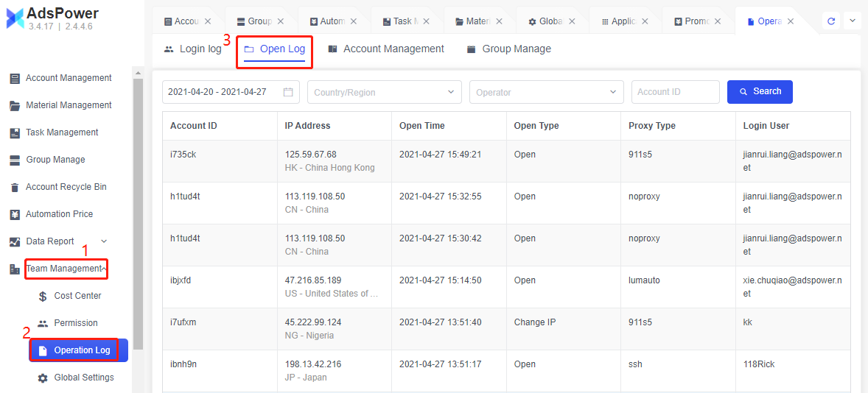
Task: Switch to the Group Manage tab
Action: coord(508,49)
